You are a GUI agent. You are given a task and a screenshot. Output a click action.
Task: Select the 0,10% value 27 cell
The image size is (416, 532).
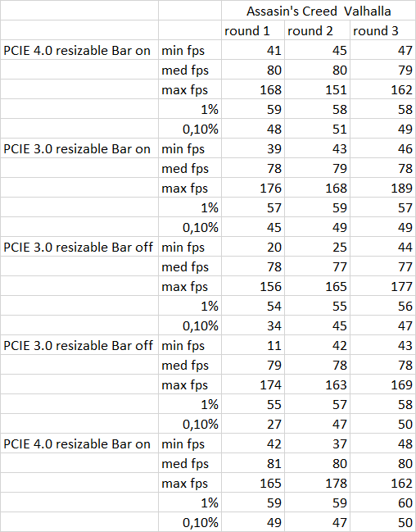pyautogui.click(x=253, y=424)
